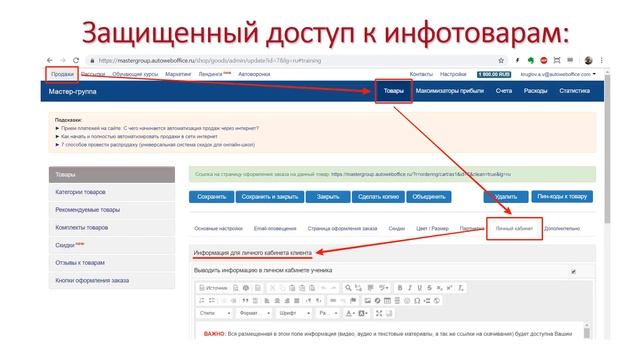
Task: Click the Align Left icon in editor
Action: point(267,301)
